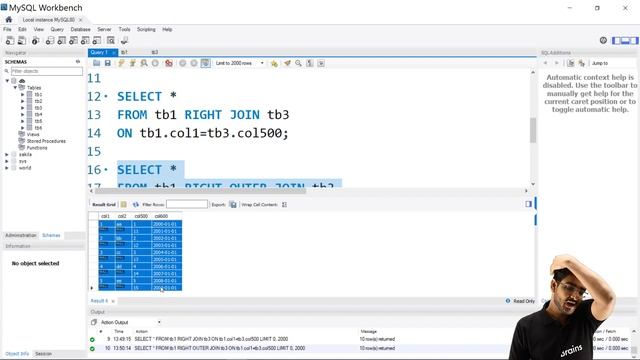Toggle Wrap Cell Content icon
The width and height of the screenshot is (640, 360).
click(284, 204)
